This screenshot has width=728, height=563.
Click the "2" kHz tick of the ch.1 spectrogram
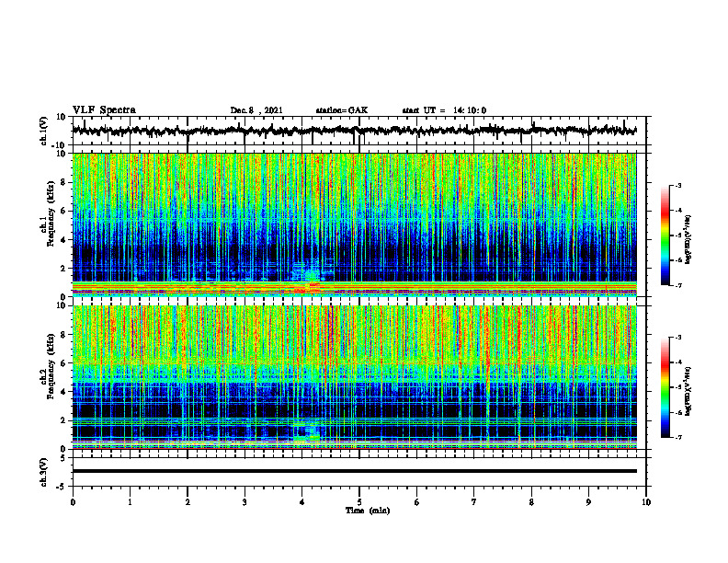pyautogui.click(x=64, y=269)
